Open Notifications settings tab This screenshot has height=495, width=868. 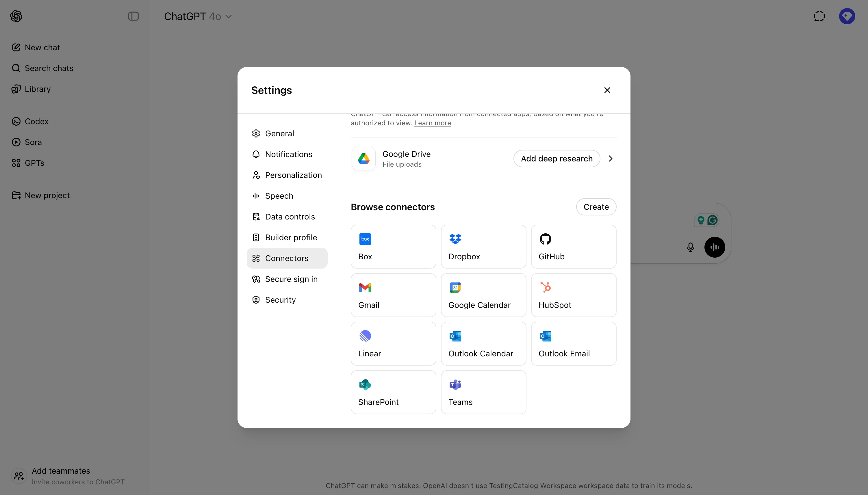click(287, 154)
